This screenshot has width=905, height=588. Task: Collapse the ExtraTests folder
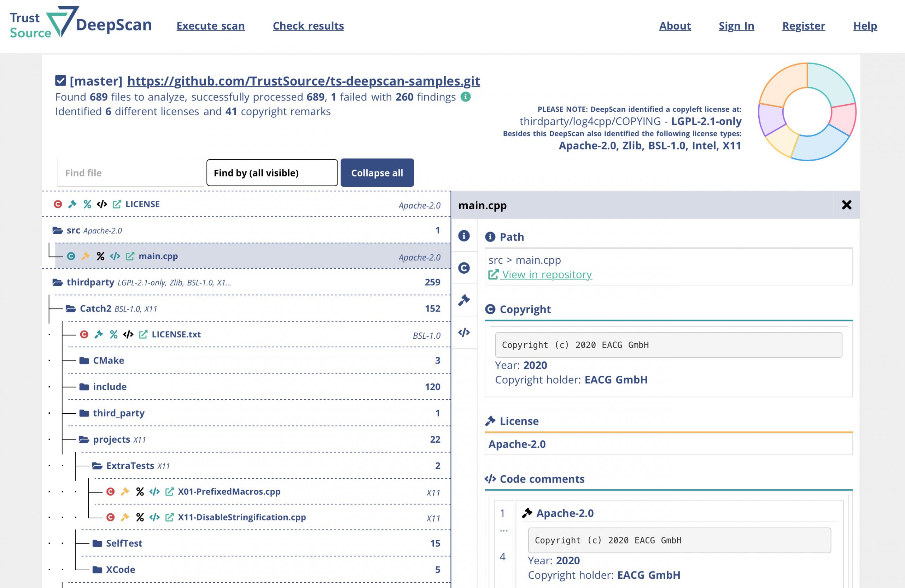point(97,466)
